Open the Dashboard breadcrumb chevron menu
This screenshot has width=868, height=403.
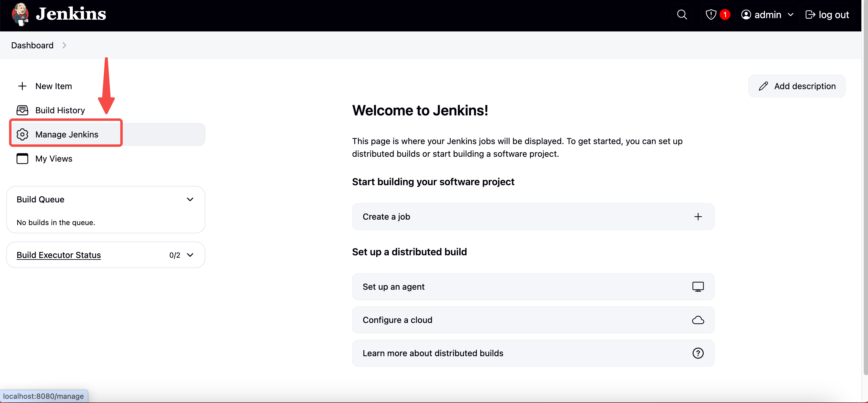pyautogui.click(x=64, y=45)
